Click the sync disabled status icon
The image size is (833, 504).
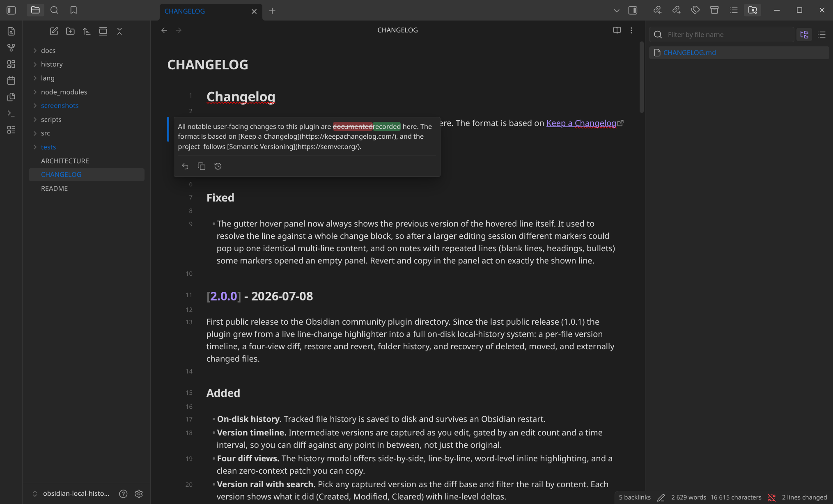coord(772,497)
